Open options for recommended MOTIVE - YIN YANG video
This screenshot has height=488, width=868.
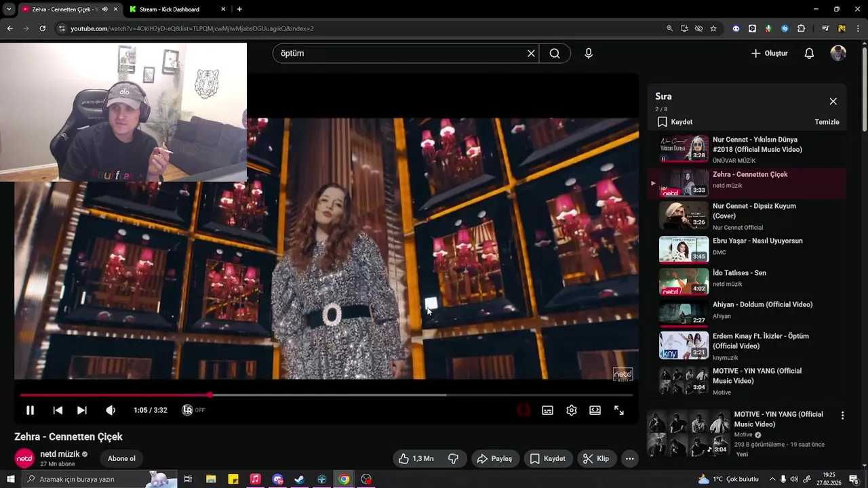843,415
